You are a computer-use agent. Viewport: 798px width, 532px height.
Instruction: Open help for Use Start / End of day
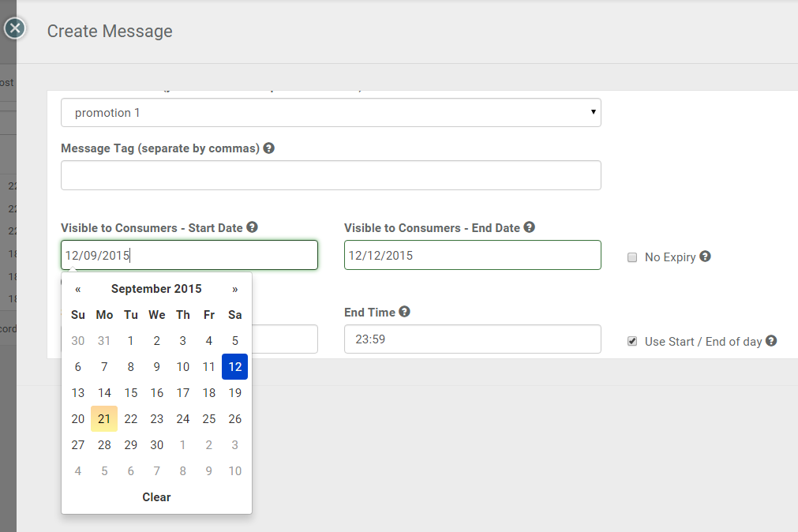click(770, 341)
